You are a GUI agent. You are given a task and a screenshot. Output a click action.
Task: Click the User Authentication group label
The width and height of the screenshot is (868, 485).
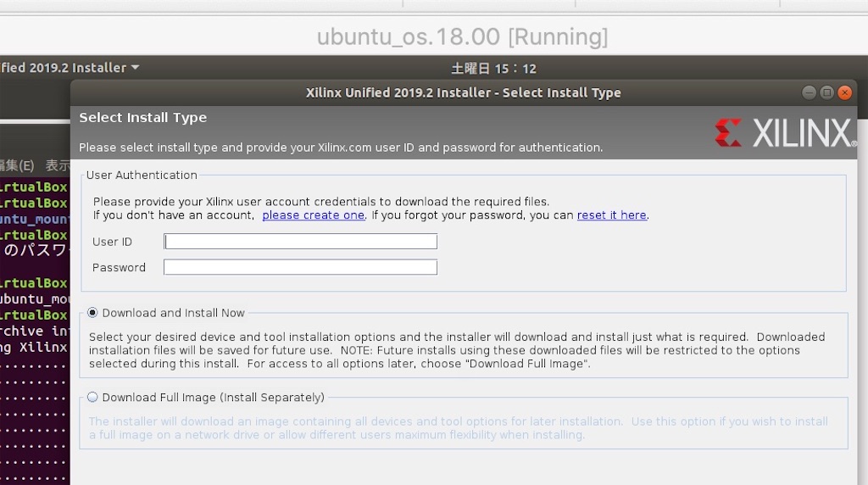142,175
